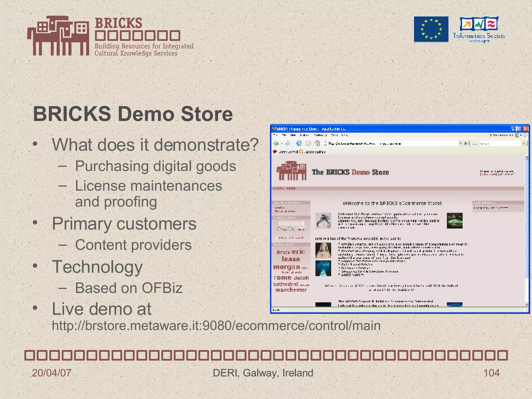Click the slide number 104

tap(491, 373)
